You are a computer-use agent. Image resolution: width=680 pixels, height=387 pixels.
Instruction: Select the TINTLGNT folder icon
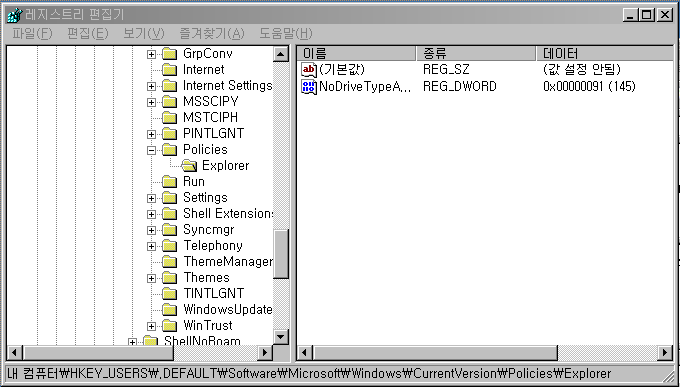click(170, 294)
